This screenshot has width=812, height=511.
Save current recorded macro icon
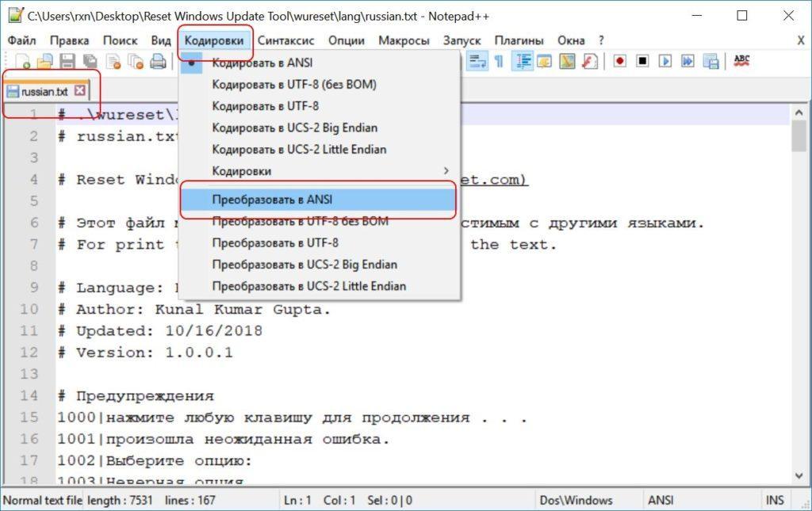click(x=710, y=62)
